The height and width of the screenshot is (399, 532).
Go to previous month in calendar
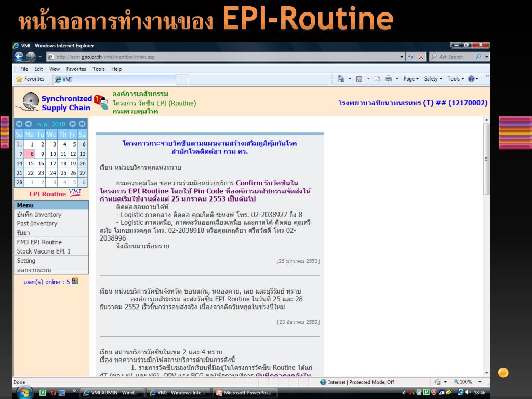coord(29,124)
